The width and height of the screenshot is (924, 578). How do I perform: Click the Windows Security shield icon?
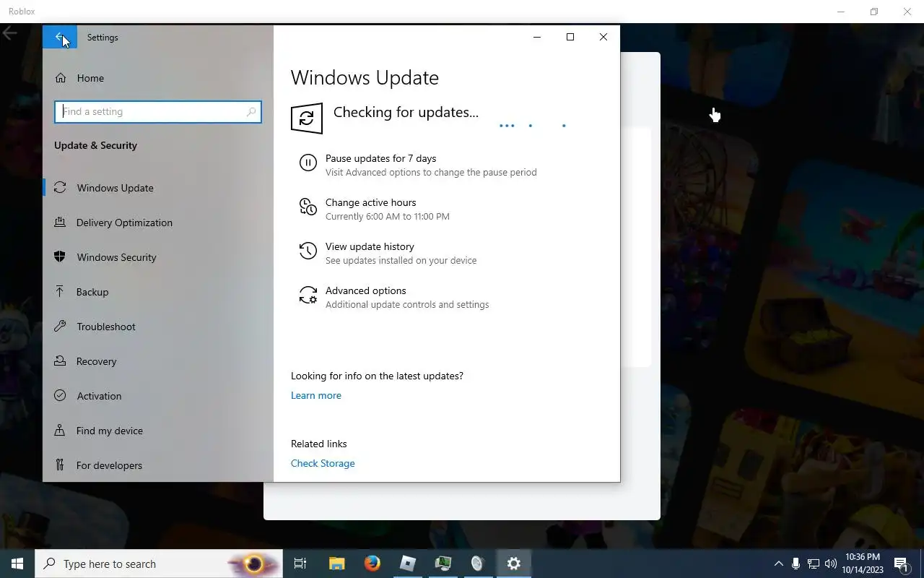pyautogui.click(x=61, y=257)
